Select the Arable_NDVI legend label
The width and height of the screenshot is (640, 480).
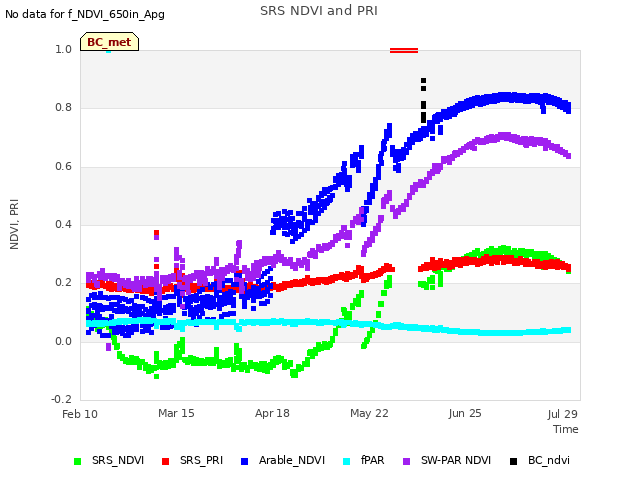pyautogui.click(x=292, y=460)
